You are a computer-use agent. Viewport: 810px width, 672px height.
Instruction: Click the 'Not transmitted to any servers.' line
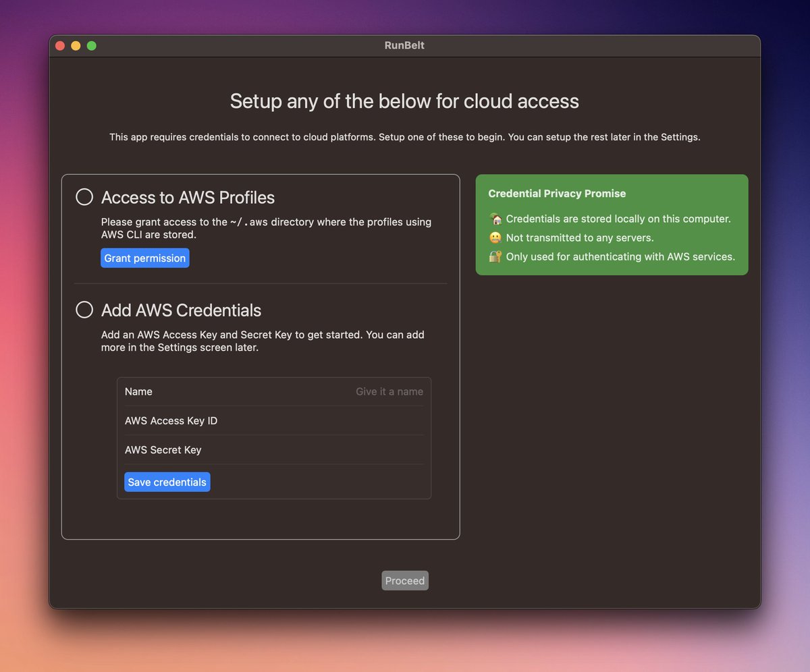tap(580, 237)
